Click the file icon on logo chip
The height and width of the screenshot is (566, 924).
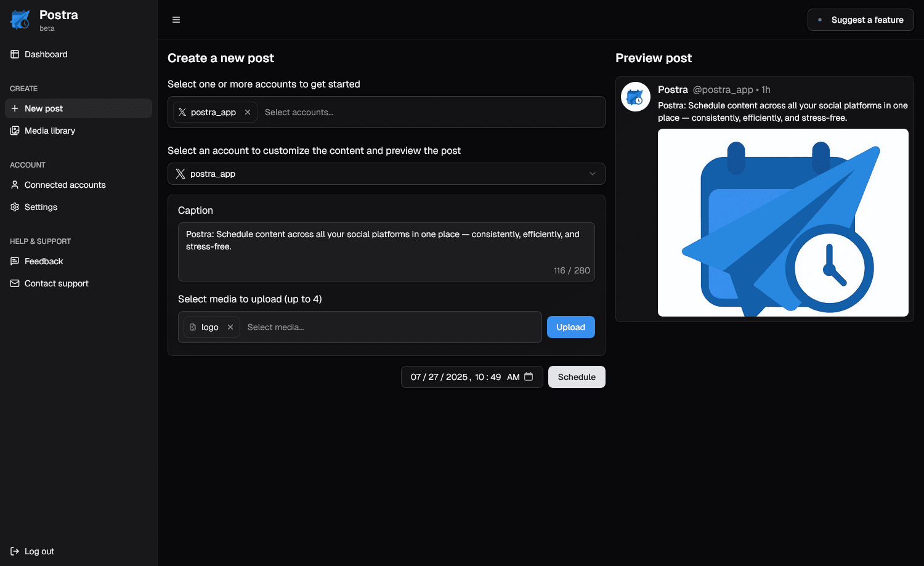click(193, 327)
